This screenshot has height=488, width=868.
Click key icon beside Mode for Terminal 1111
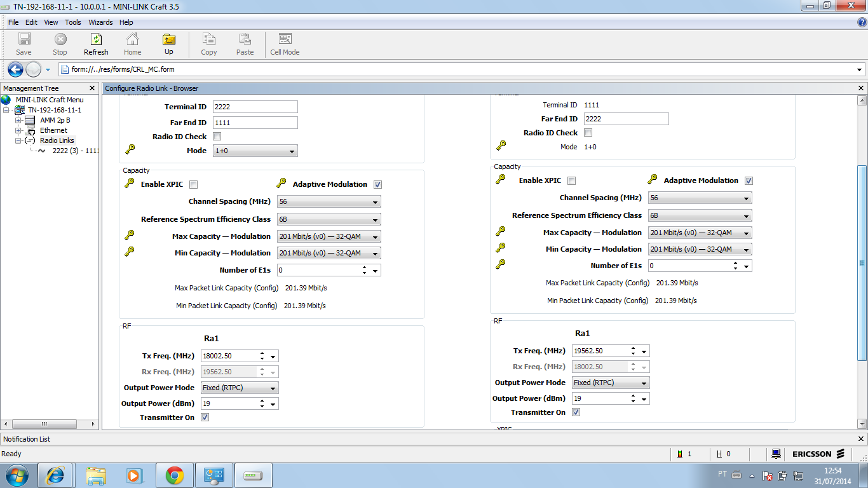click(x=501, y=146)
